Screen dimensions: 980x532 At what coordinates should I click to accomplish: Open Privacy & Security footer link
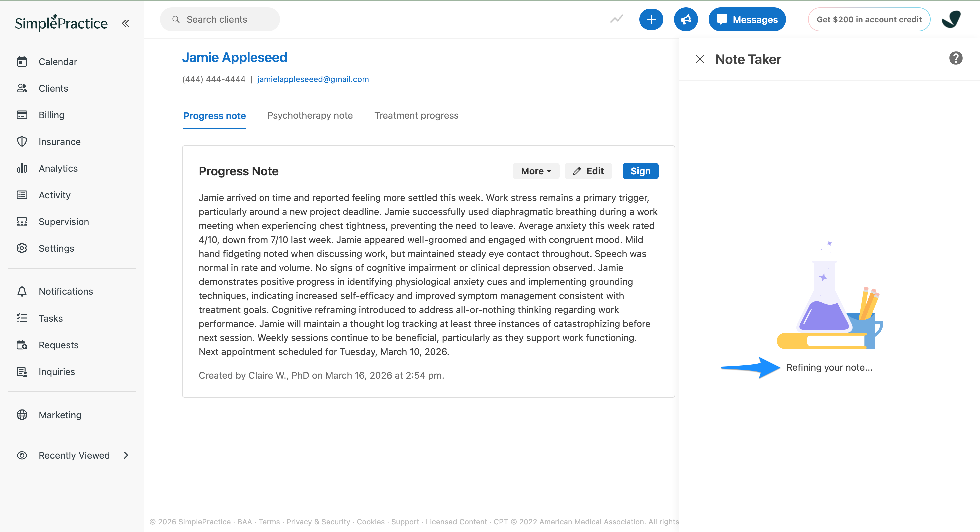click(318, 521)
